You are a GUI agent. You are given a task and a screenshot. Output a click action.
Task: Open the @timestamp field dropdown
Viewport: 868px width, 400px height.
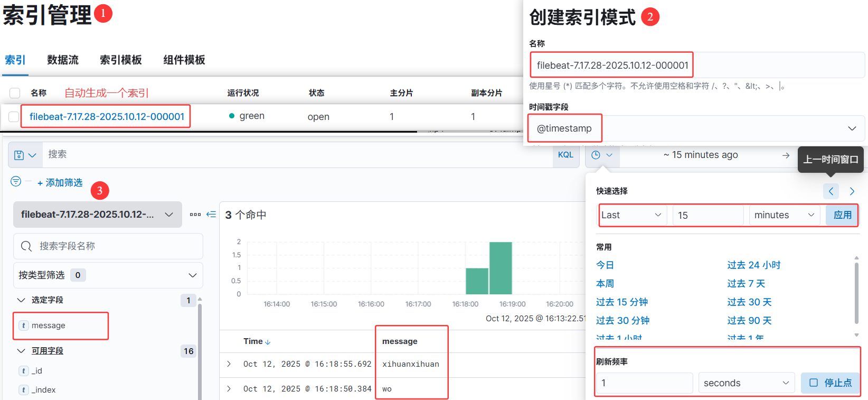697,128
